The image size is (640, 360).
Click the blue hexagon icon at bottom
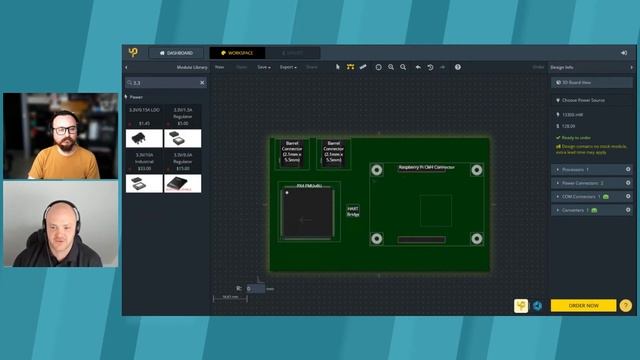(538, 305)
